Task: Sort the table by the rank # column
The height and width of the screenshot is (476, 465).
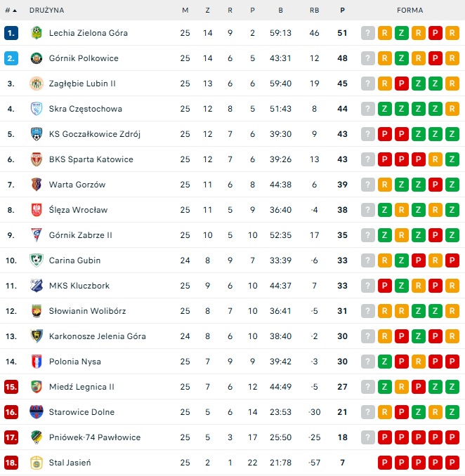Action: [10, 11]
